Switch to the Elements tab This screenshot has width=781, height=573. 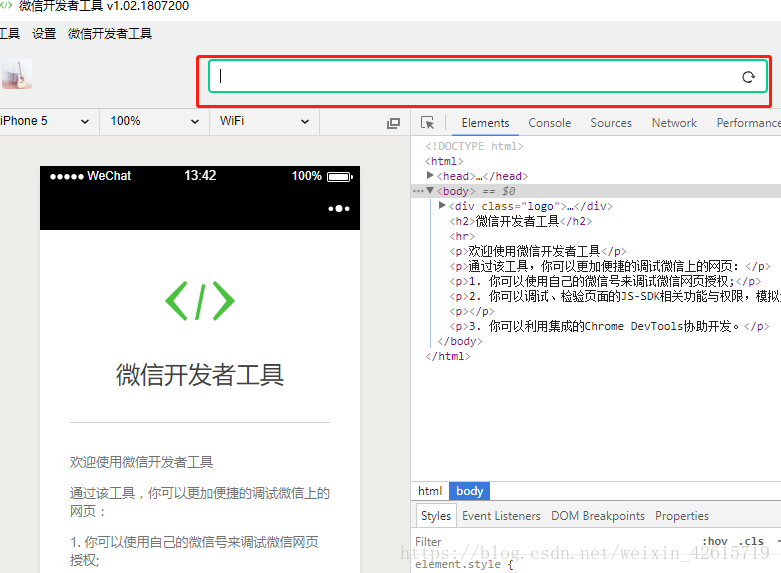coord(485,123)
